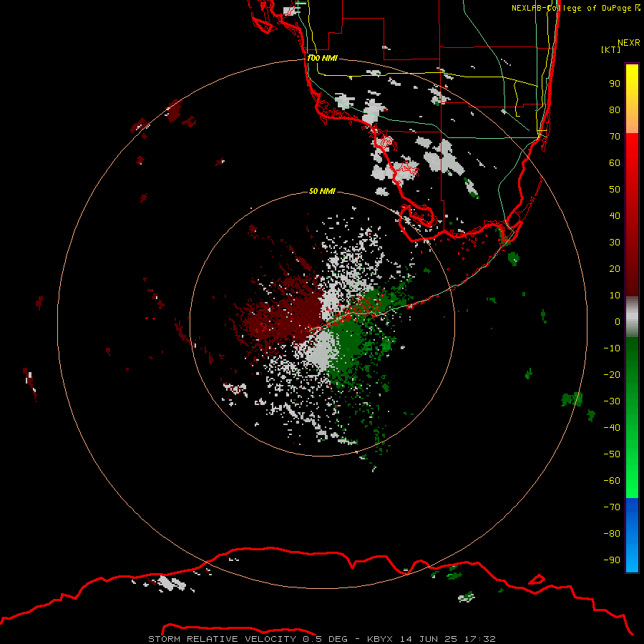Click the -50 knot scale label

click(x=612, y=454)
